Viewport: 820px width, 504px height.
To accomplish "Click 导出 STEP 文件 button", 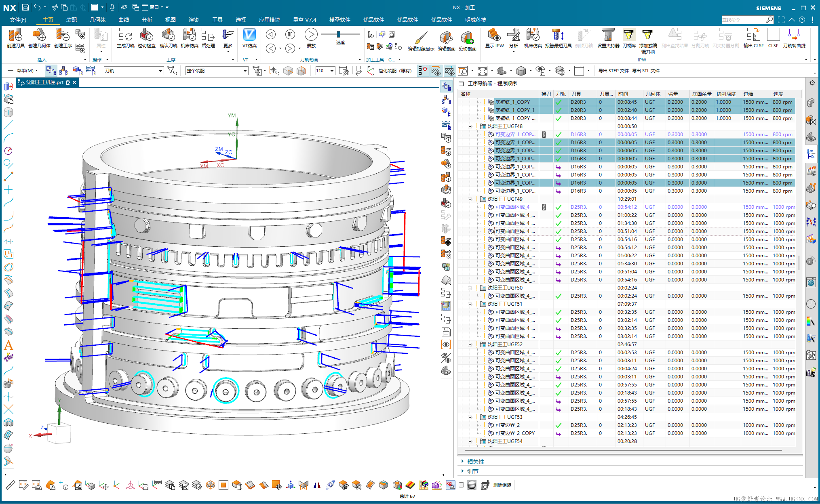I will click(613, 71).
